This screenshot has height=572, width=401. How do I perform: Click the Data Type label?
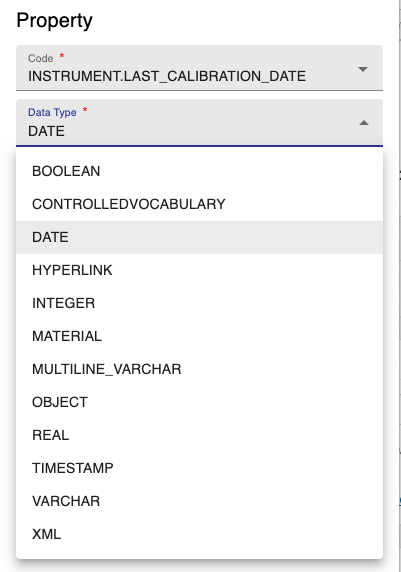point(52,112)
